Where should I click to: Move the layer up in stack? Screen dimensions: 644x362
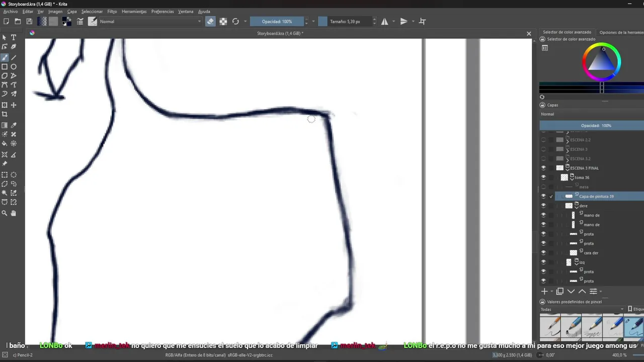tap(582, 291)
